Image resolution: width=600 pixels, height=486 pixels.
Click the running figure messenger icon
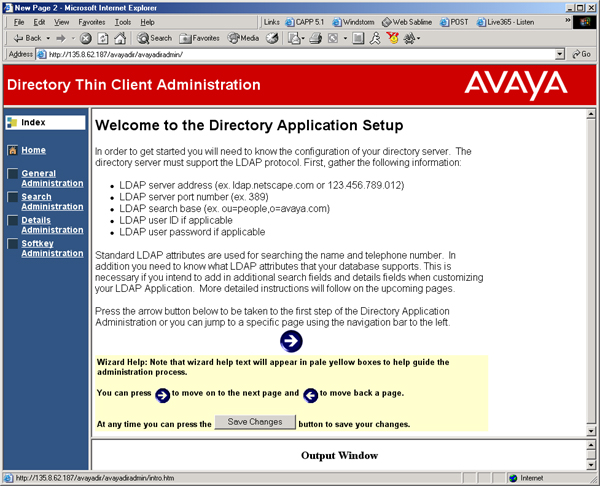click(375, 38)
